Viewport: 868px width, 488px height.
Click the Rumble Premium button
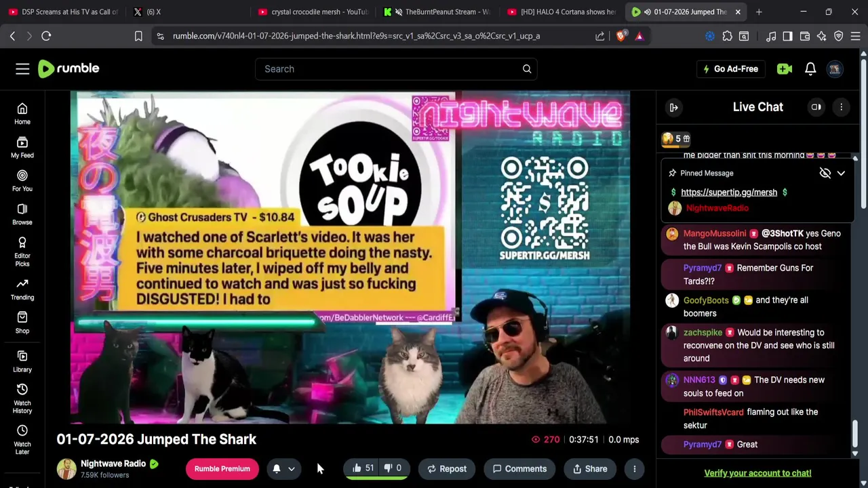(222, 468)
